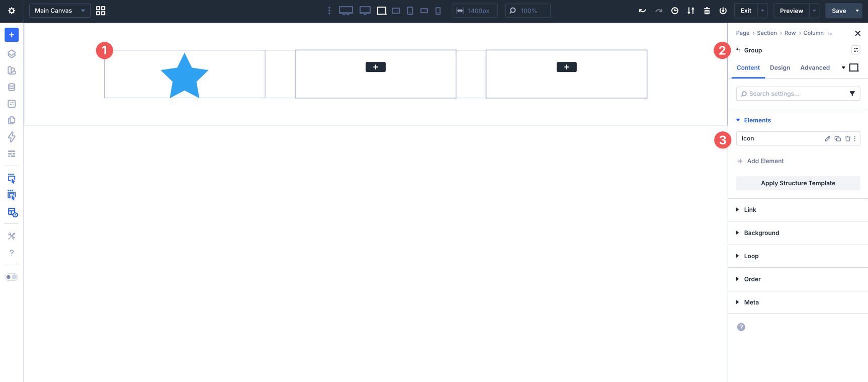Image resolution: width=868 pixels, height=382 pixels.
Task: Open portability import export arrows icon
Action: click(x=691, y=11)
